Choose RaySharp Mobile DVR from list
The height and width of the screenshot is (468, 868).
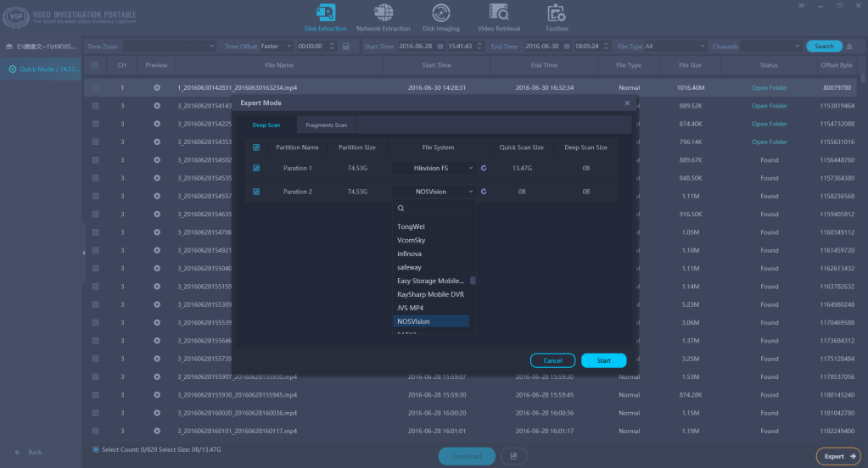[x=430, y=294]
